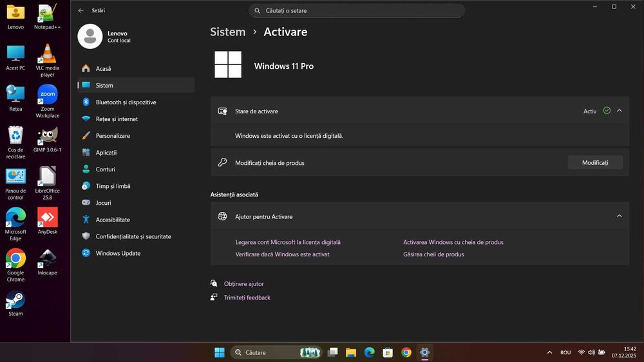The width and height of the screenshot is (644, 362).
Task: Open Jocuri settings page
Action: point(136,203)
